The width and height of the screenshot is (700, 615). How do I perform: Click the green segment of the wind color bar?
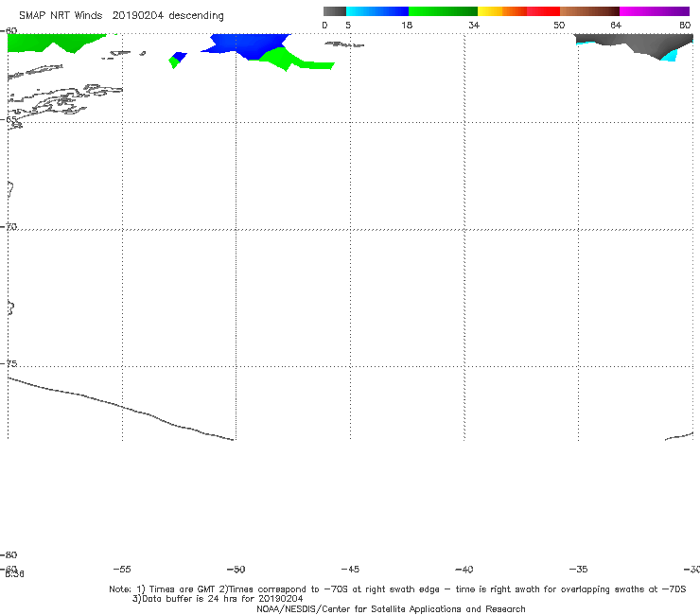pyautogui.click(x=443, y=11)
